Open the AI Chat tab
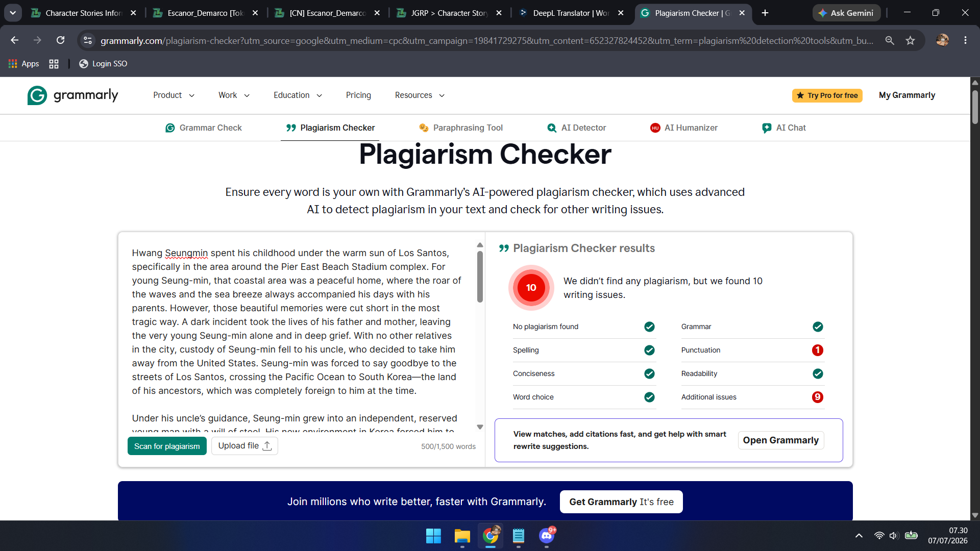 click(x=783, y=128)
